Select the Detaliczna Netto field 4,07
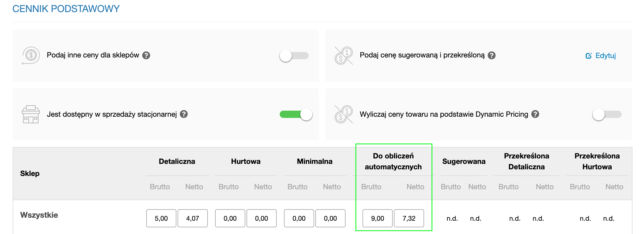This screenshot has width=644, height=234. click(x=193, y=218)
